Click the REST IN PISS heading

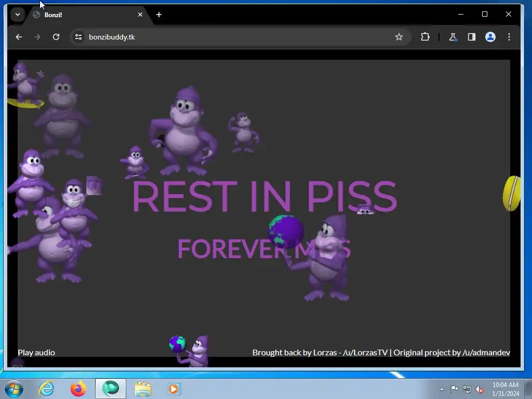pyautogui.click(x=264, y=197)
